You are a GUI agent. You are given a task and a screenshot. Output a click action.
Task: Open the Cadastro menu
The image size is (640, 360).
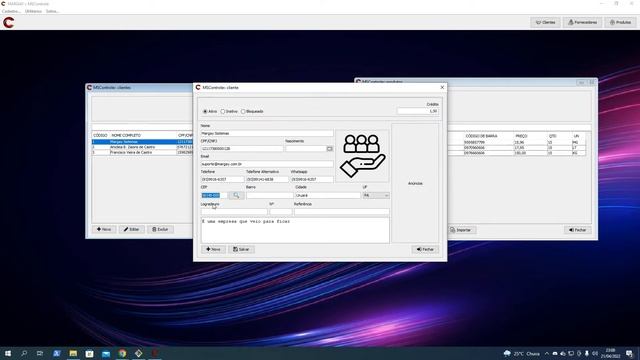pyautogui.click(x=11, y=11)
